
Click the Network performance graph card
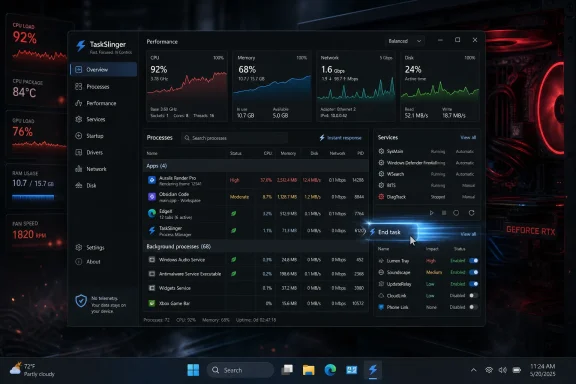356,86
